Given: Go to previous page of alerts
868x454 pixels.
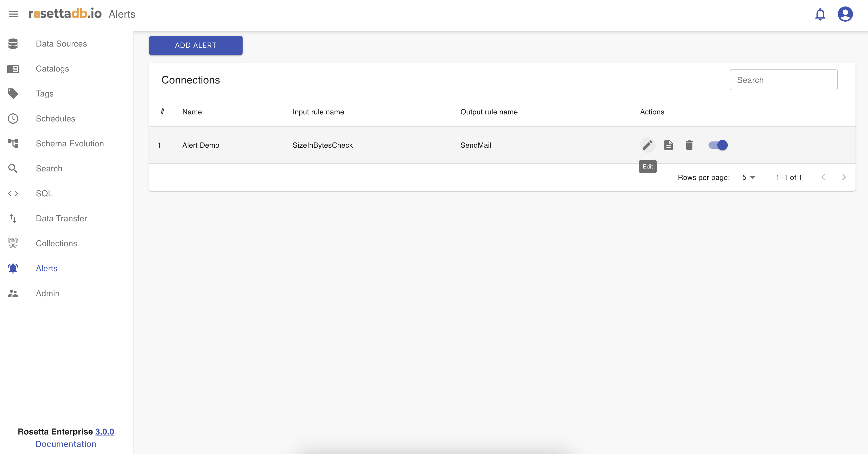Looking at the screenshot, I should click(823, 177).
